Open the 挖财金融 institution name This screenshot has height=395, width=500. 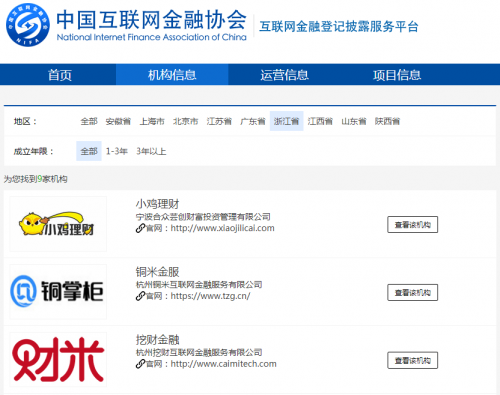[157, 340]
